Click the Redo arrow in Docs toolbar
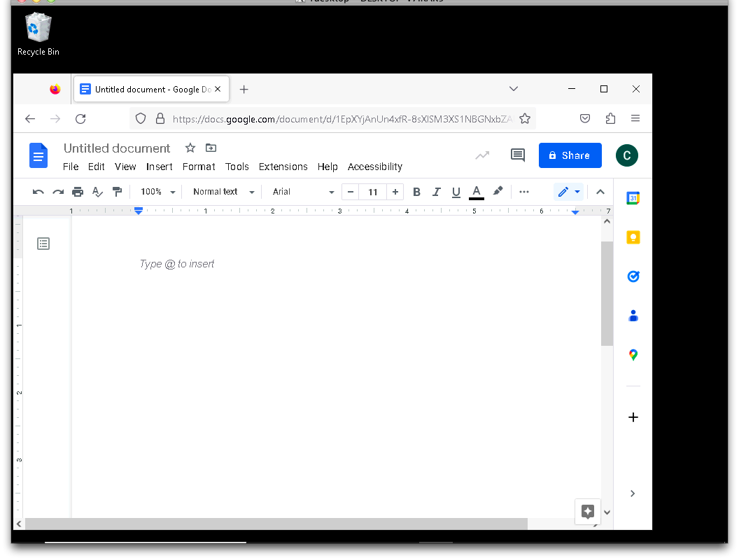 [x=58, y=192]
